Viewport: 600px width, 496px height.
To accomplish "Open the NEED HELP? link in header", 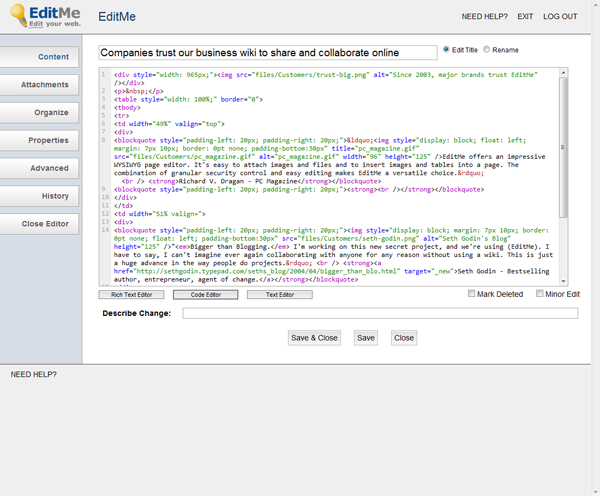I will click(x=484, y=16).
